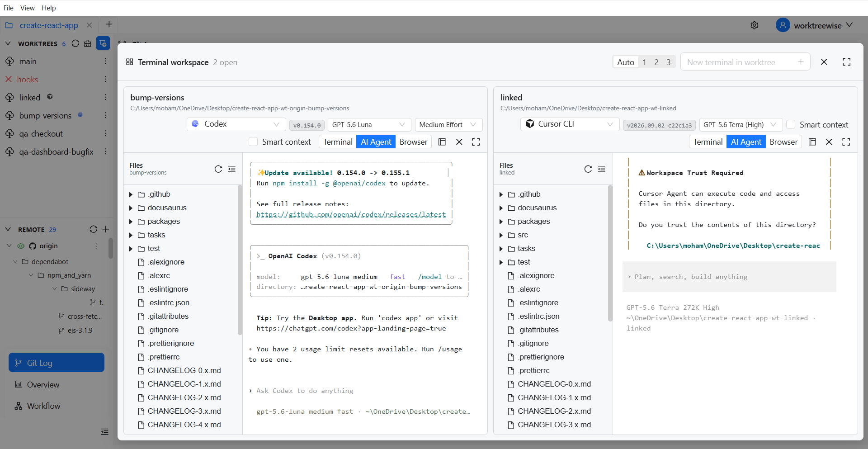Screen dimensions: 868x449
Task: Toggle the linked pane layout icon
Action: point(812,142)
